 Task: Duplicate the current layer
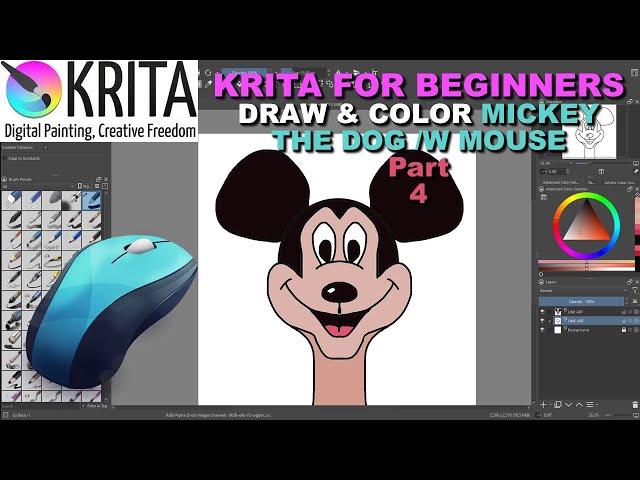tap(558, 404)
